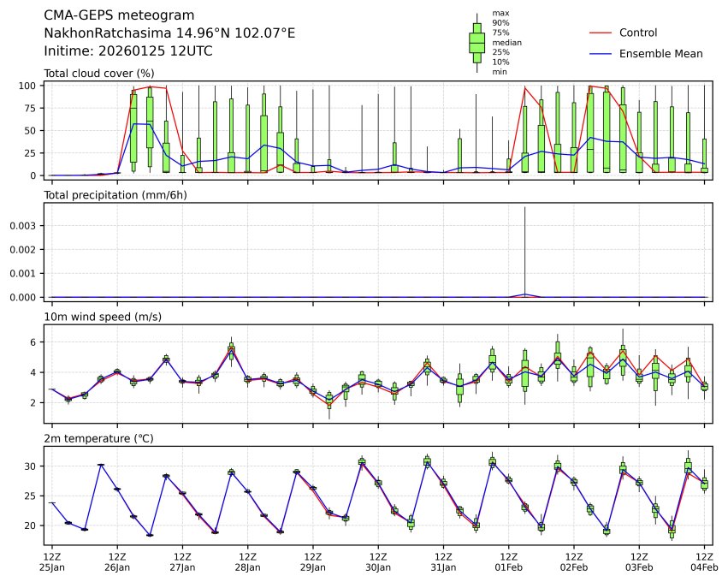Click the green box-plot legend icon
Screen dimensions: 728x582
[476, 41]
